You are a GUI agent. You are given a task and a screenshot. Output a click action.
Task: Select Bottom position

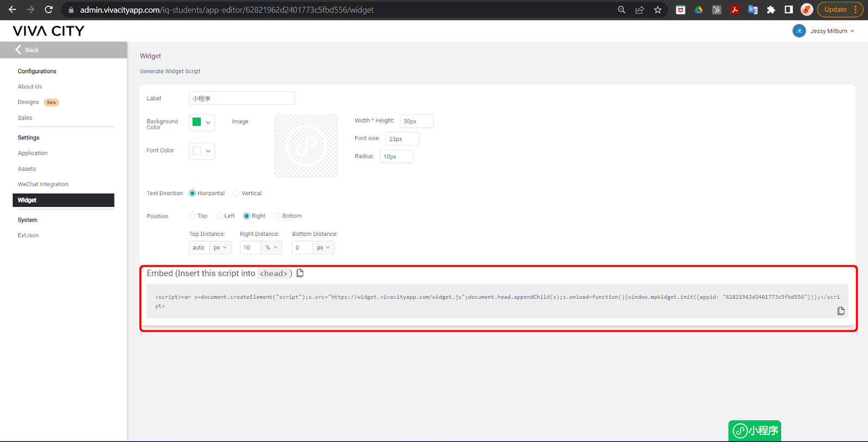[277, 216]
